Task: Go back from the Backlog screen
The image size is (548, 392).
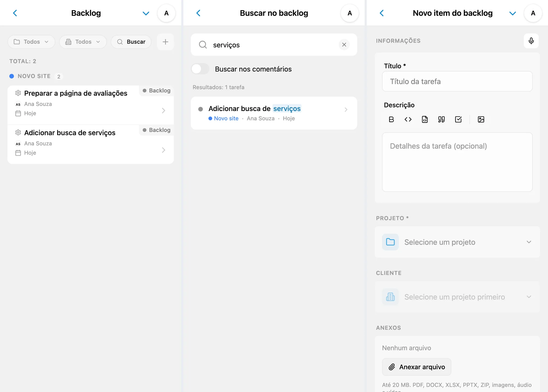Action: tap(15, 13)
